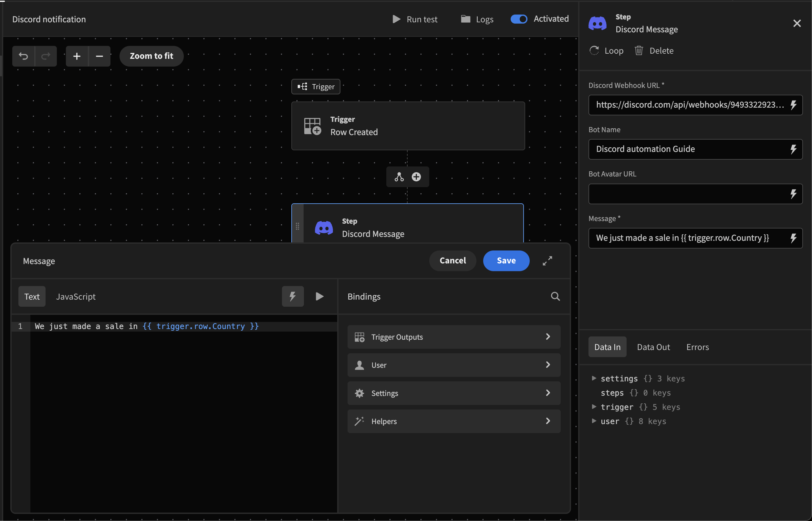Click the branch icon between steps
The width and height of the screenshot is (812, 521).
(x=399, y=176)
